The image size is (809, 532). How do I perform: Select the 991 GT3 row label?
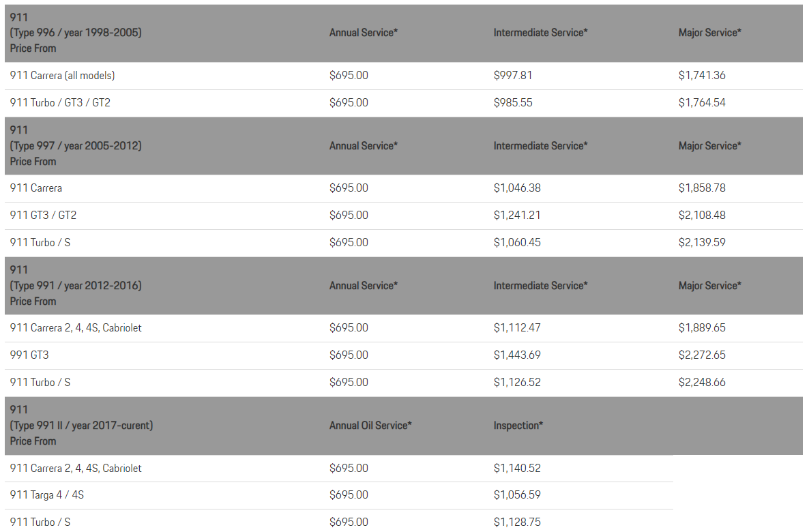[29, 355]
